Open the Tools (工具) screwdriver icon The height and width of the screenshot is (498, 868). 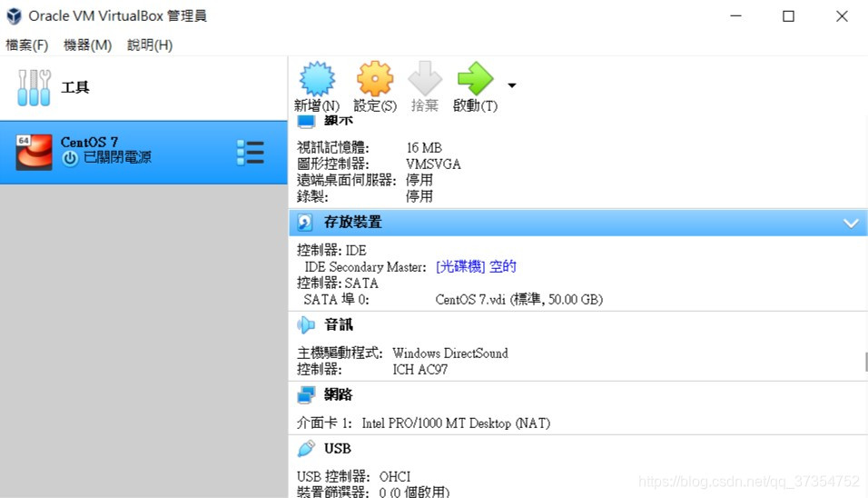34,87
